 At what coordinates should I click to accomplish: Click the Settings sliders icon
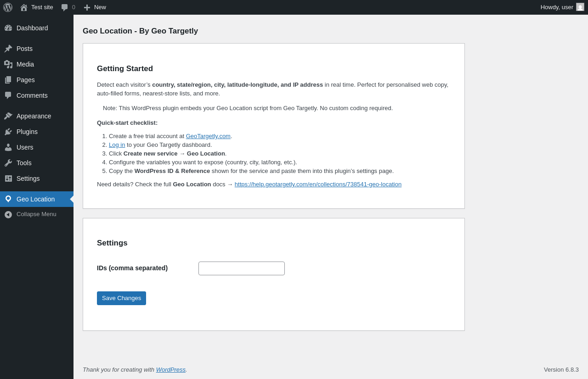click(x=8, y=178)
